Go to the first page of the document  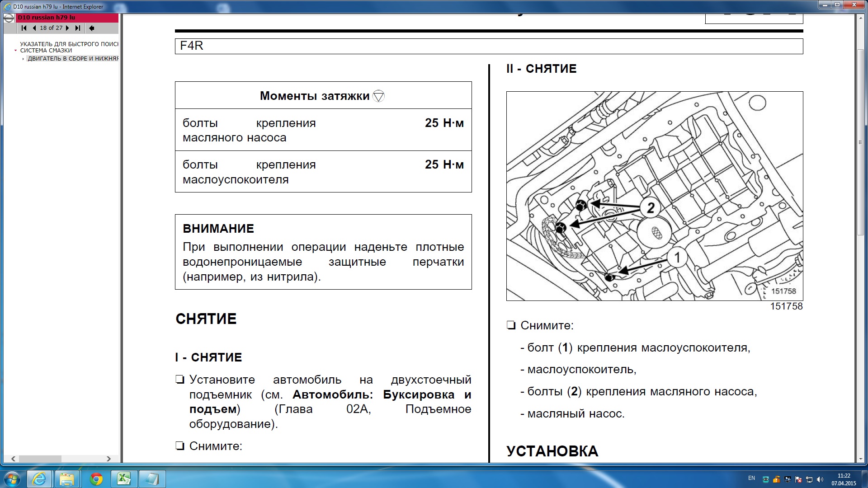coord(24,28)
